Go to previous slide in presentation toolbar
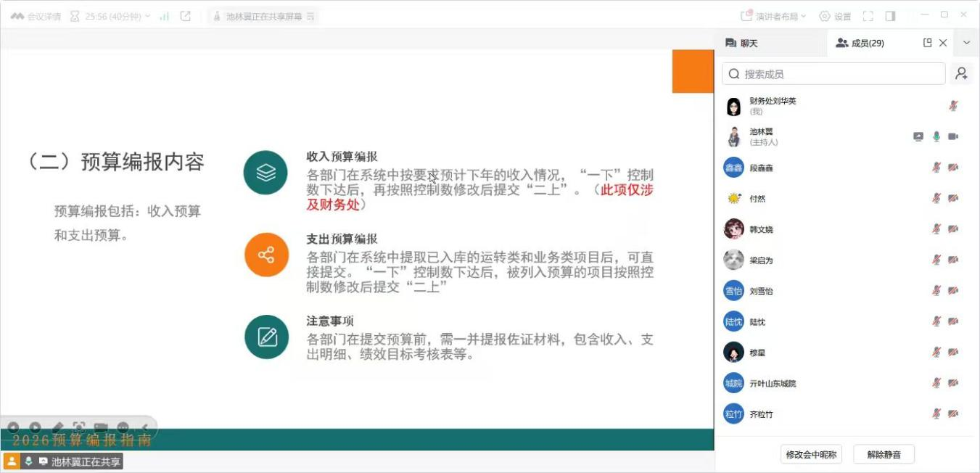The height and width of the screenshot is (473, 980). coord(14,427)
